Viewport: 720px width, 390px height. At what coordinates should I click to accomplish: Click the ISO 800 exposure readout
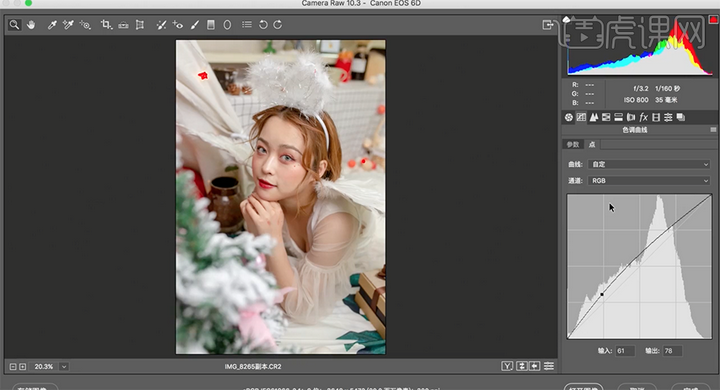[636, 100]
